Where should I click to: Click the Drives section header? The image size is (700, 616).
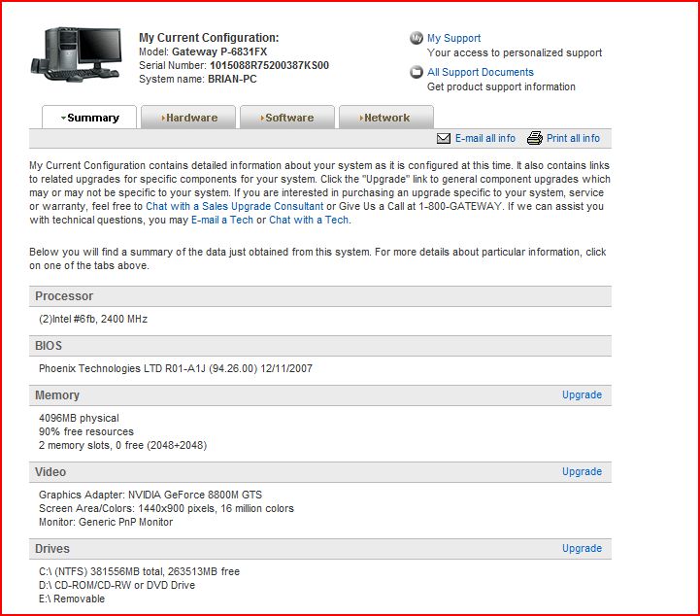320,549
